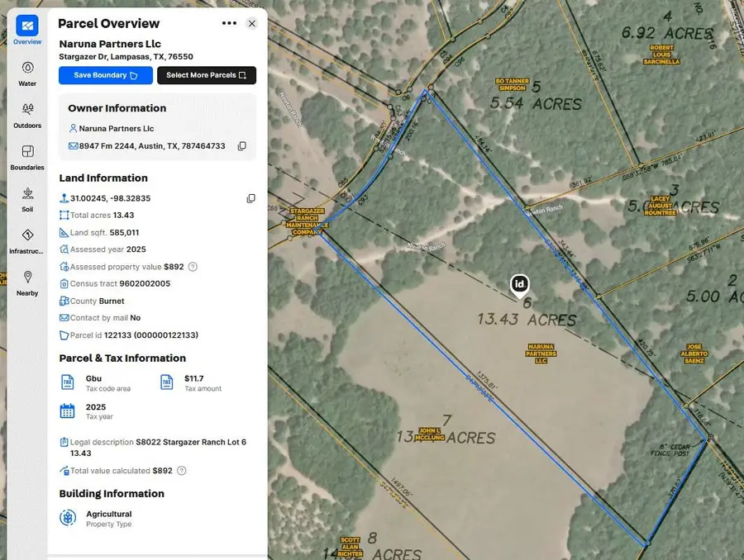744x560 pixels.
Task: Click the Agricultural property type icon
Action: click(67, 519)
